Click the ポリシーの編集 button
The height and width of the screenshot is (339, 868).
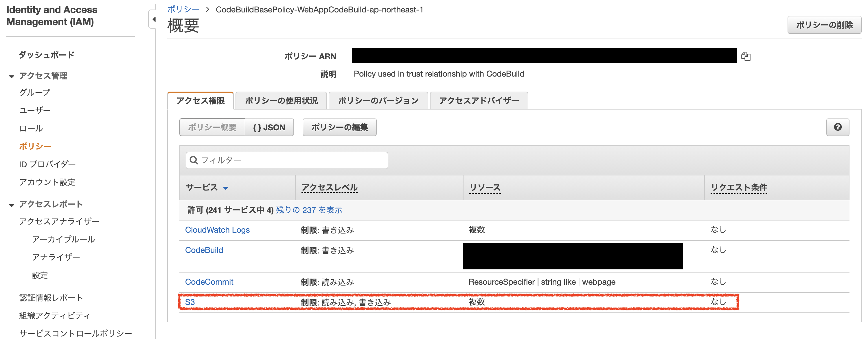(339, 127)
